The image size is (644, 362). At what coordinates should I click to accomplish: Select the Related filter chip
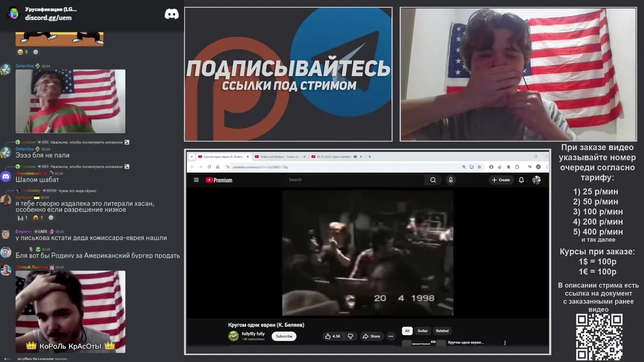click(442, 331)
